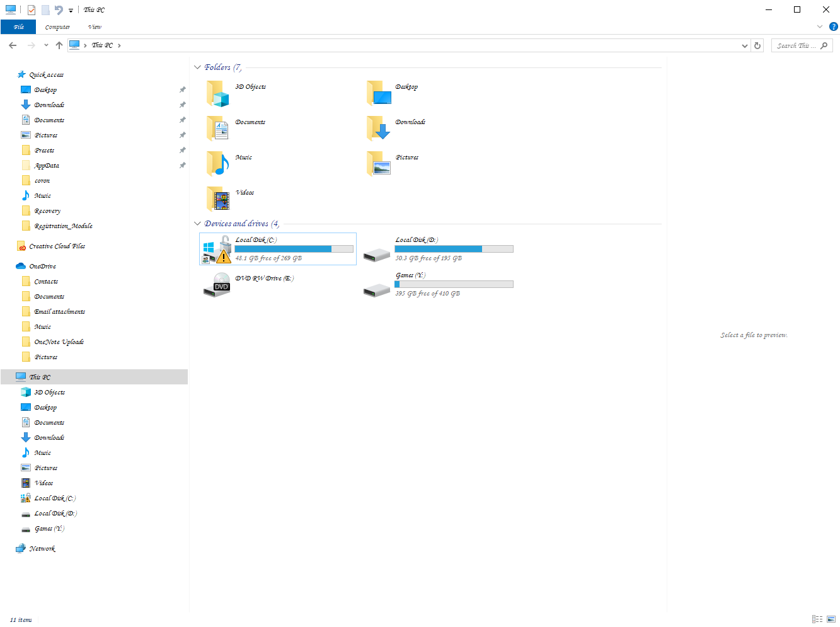Open the Pictures folder icon in Folders
This screenshot has height=627, width=840.
[379, 164]
